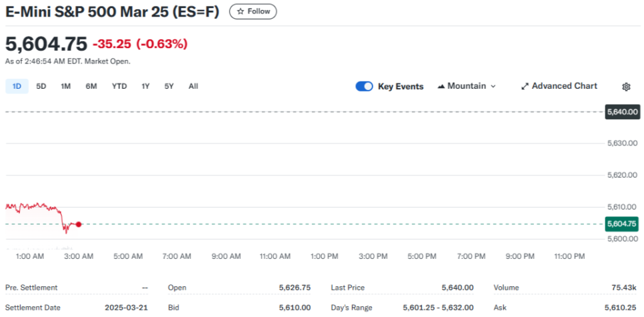
Task: Click the Mountain chart type icon
Action: 441,86
